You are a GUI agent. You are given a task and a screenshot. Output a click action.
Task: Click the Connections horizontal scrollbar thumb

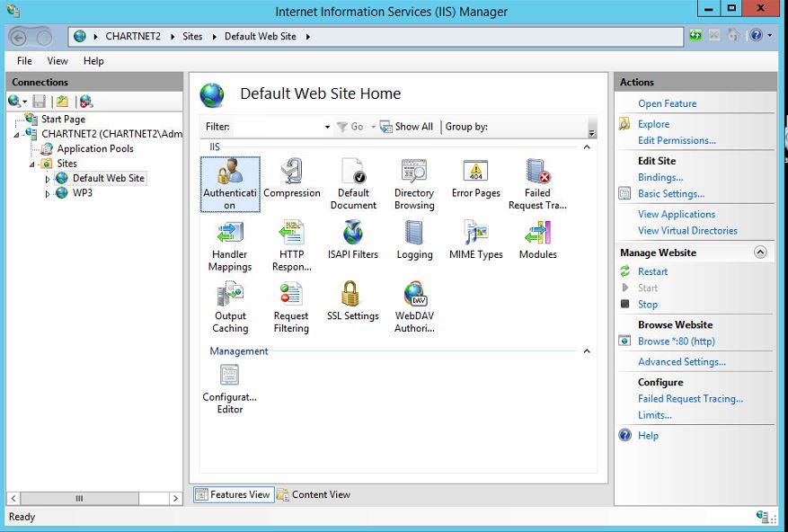79,499
